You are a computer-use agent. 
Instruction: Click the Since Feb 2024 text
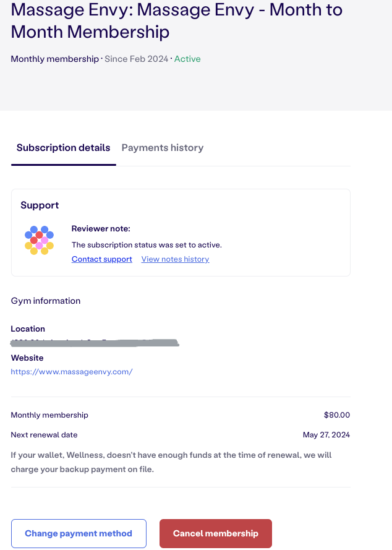pos(137,59)
